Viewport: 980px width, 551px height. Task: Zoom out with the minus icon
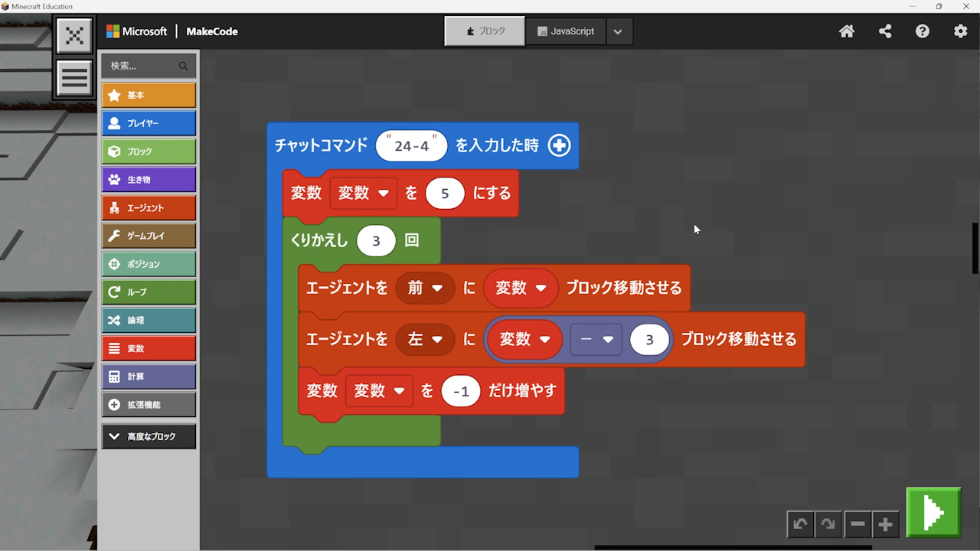(x=857, y=524)
